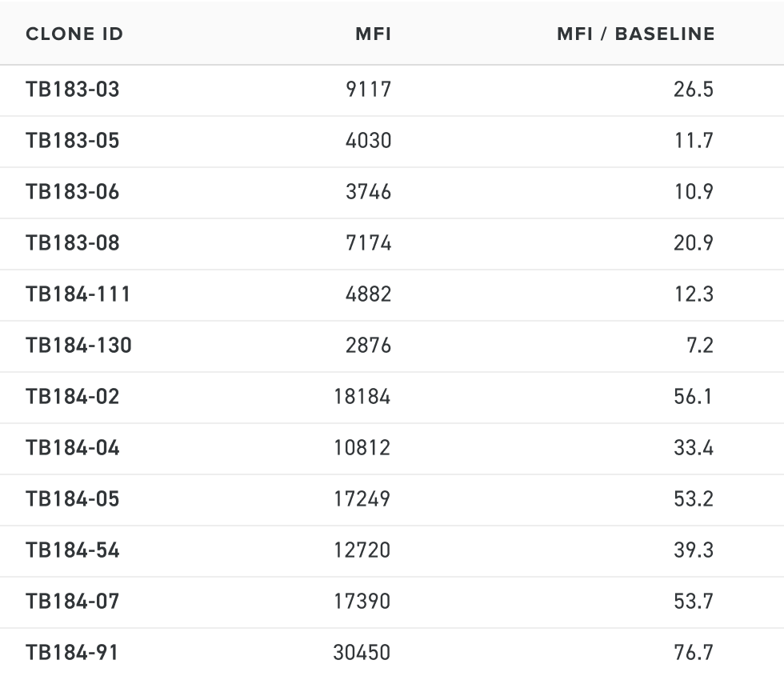The height and width of the screenshot is (680, 784).
Task: Click the TB183-06 clone ID cell
Action: [72, 191]
